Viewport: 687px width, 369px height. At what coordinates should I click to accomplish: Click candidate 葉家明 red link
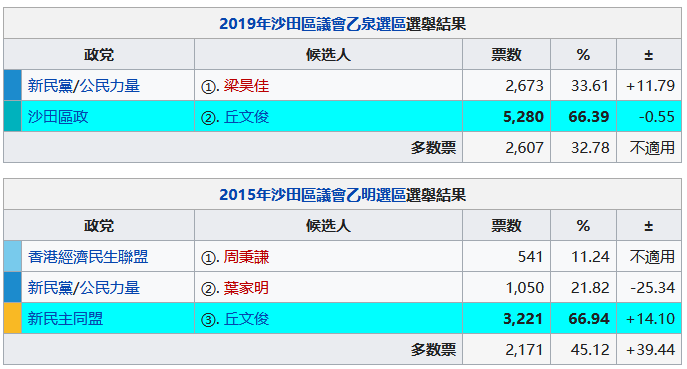click(246, 287)
